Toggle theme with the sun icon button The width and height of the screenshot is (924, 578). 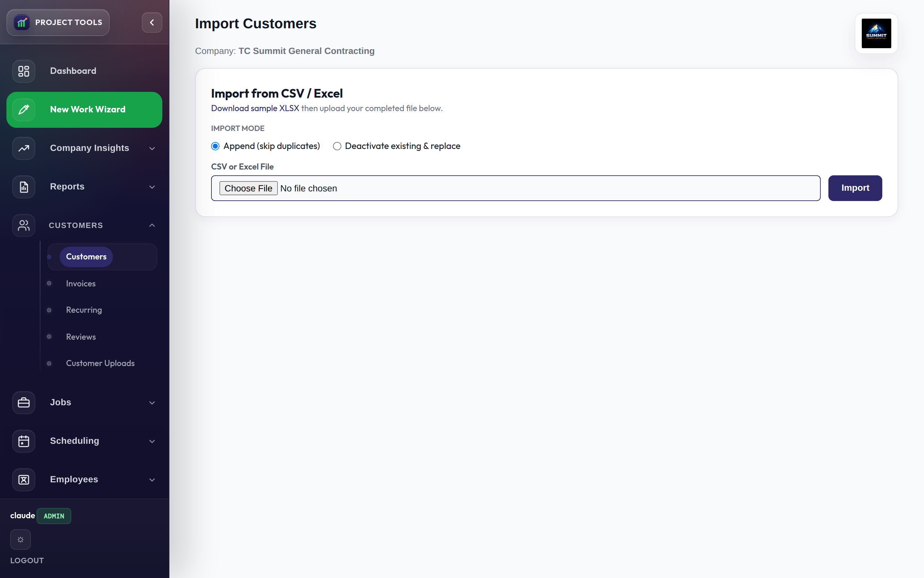[21, 539]
